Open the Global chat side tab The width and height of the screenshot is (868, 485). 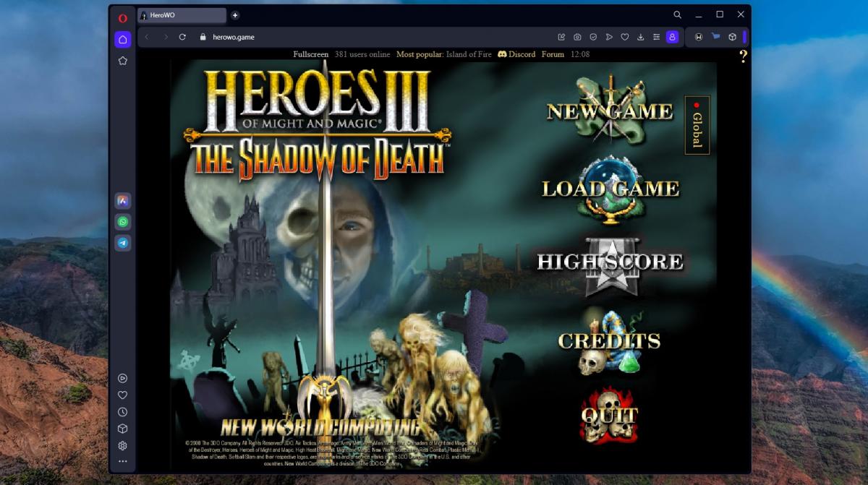pos(697,125)
